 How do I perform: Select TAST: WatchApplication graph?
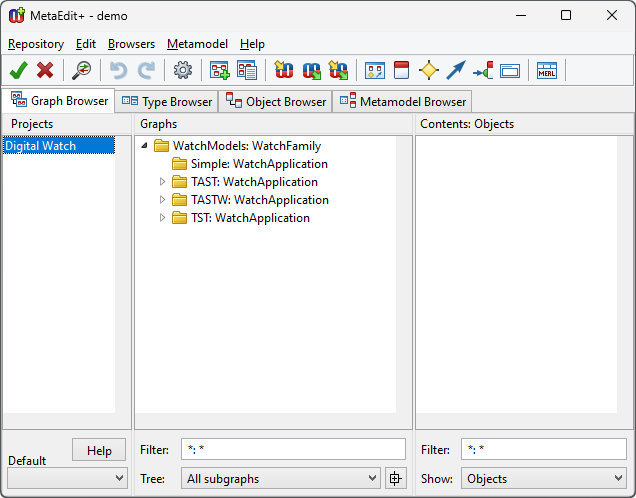coord(254,182)
